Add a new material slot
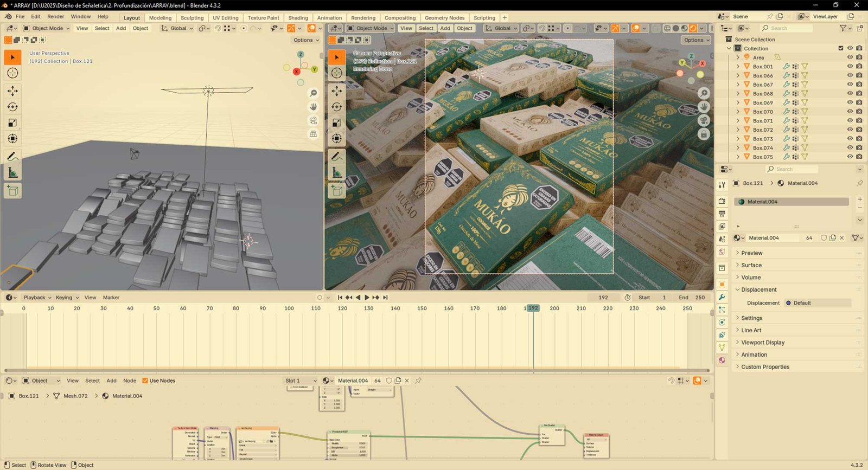The image size is (868, 470). [x=860, y=200]
